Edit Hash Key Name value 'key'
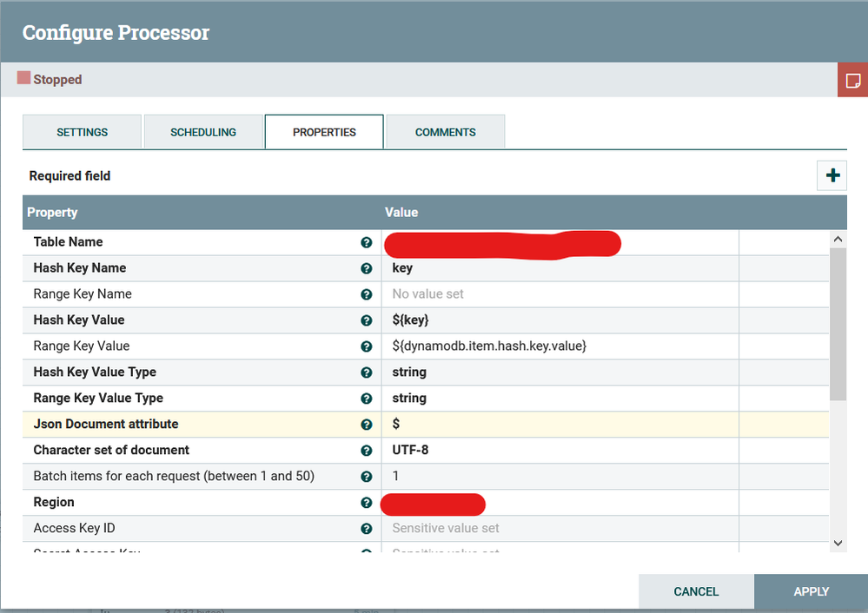Screen dimensions: 868x613 pos(560,268)
